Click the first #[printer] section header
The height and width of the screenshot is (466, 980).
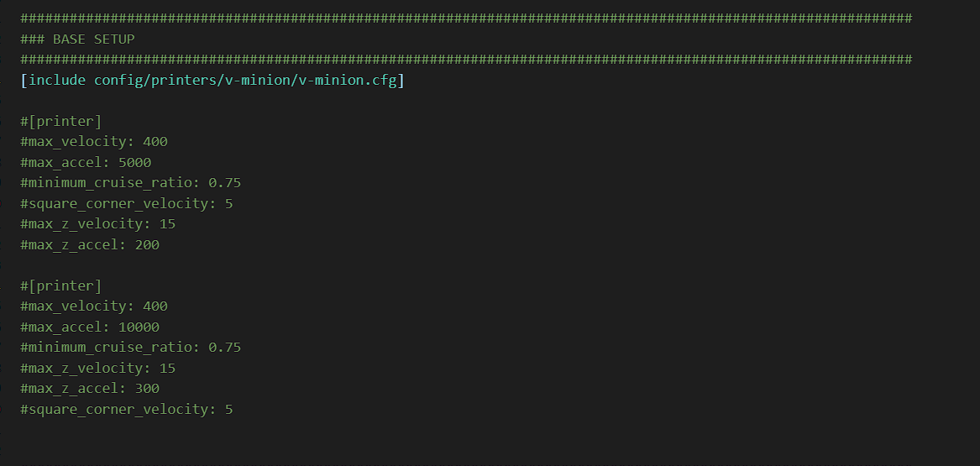[60, 121]
